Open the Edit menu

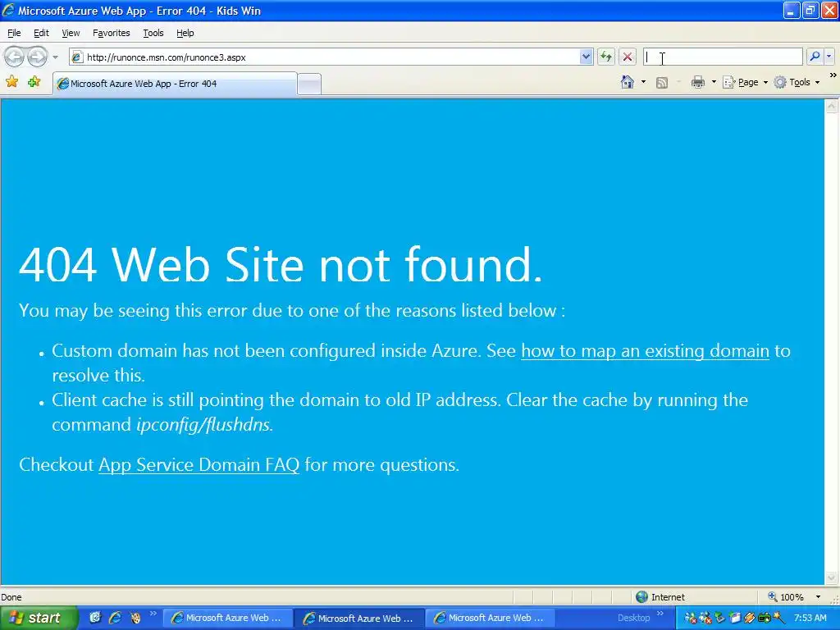41,33
